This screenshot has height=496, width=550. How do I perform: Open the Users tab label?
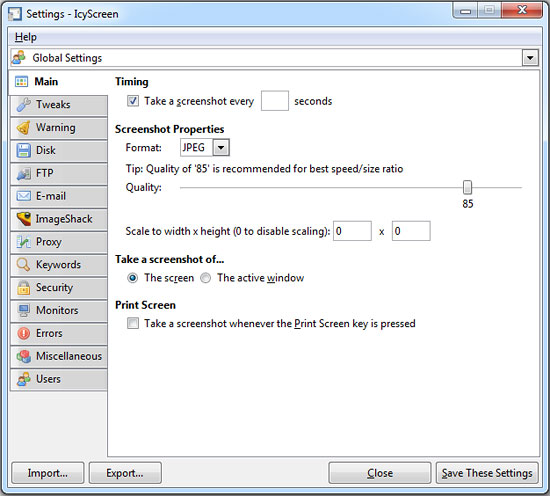[48, 379]
